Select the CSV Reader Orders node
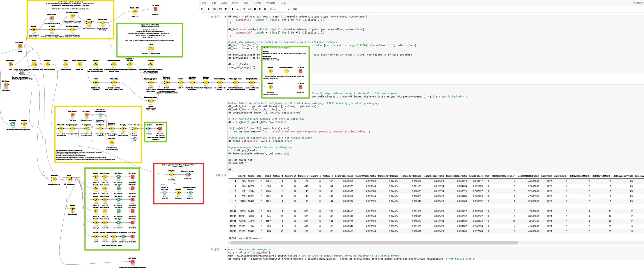This screenshot has height=268, width=644. 20,46
